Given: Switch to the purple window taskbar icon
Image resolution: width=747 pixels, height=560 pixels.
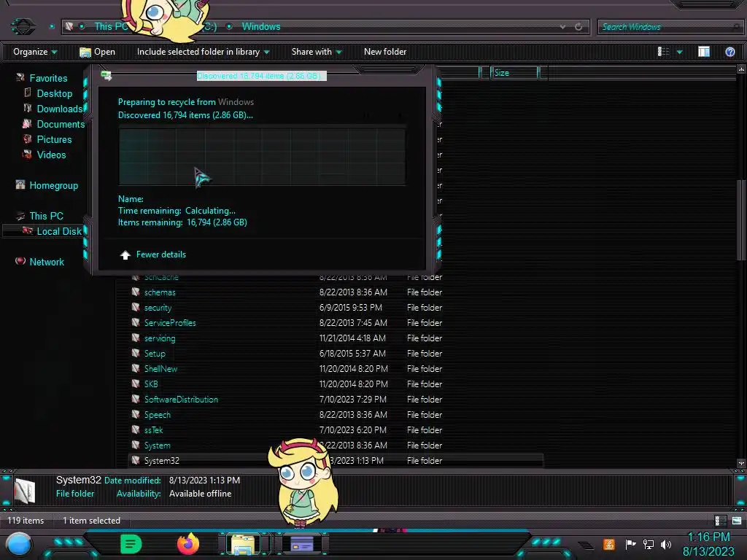Looking at the screenshot, I should pos(301,544).
